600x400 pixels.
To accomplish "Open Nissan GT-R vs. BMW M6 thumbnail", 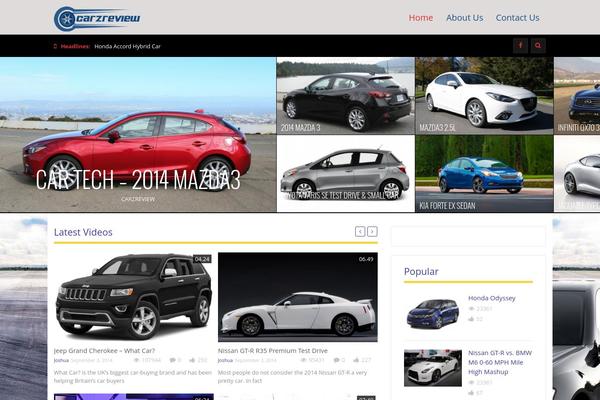I will click(433, 367).
